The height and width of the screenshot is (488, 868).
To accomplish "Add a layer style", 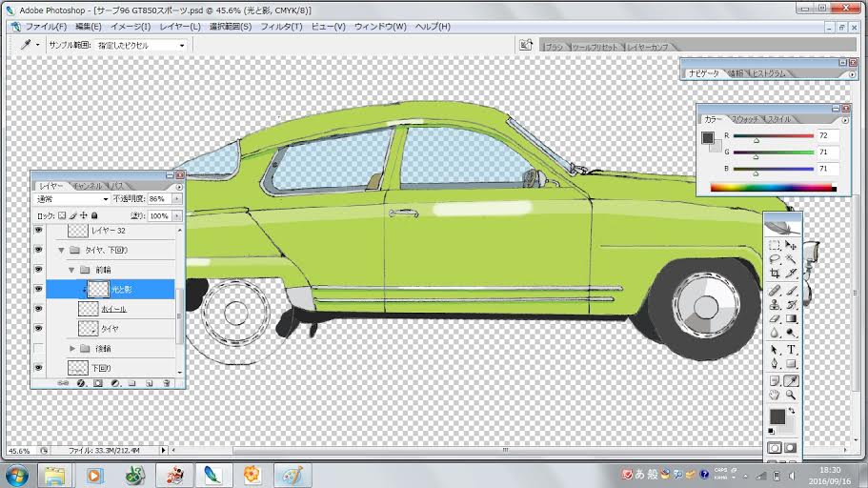I will tap(81, 383).
